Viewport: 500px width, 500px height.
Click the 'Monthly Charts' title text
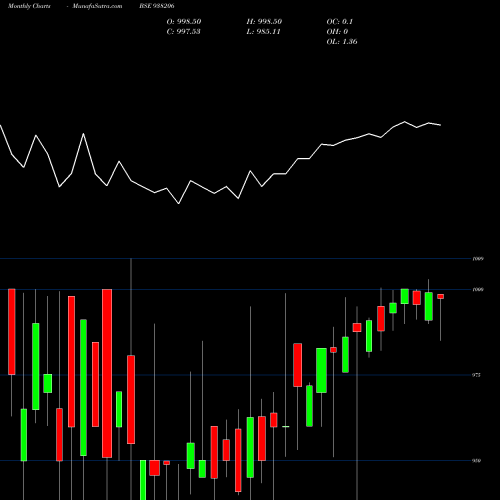coord(29,6)
